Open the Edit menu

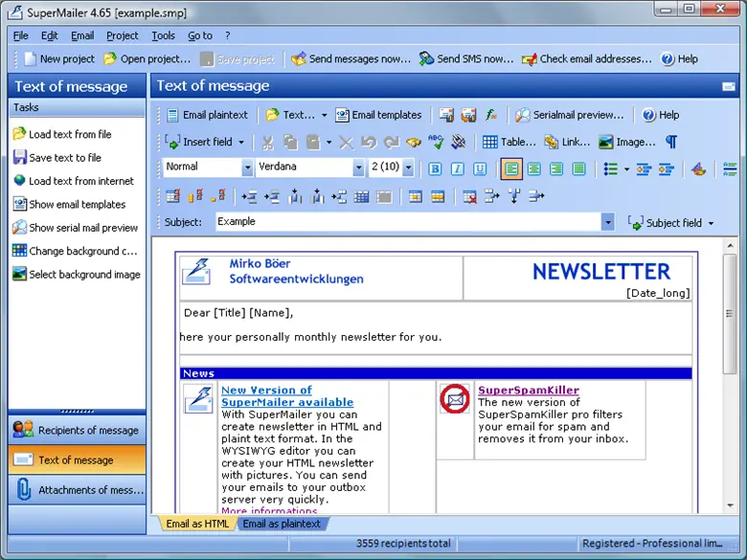click(x=50, y=35)
